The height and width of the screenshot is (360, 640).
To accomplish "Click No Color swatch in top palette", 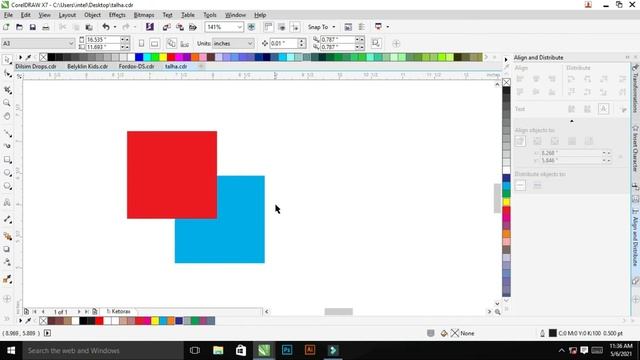I will pyautogui.click(x=43, y=57).
